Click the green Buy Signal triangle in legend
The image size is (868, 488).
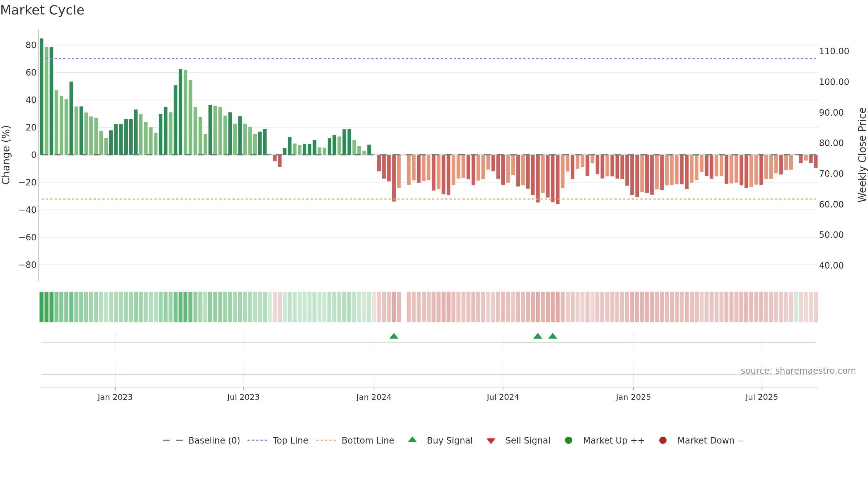pos(412,440)
